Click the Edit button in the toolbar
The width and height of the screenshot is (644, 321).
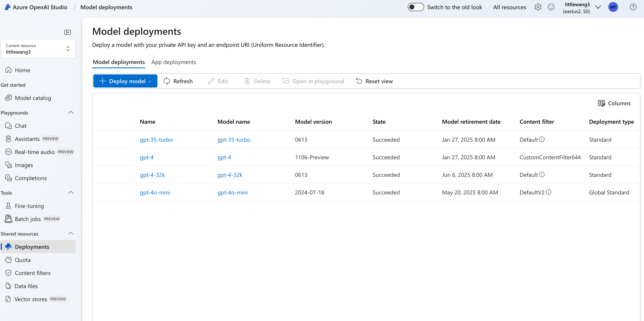[218, 81]
